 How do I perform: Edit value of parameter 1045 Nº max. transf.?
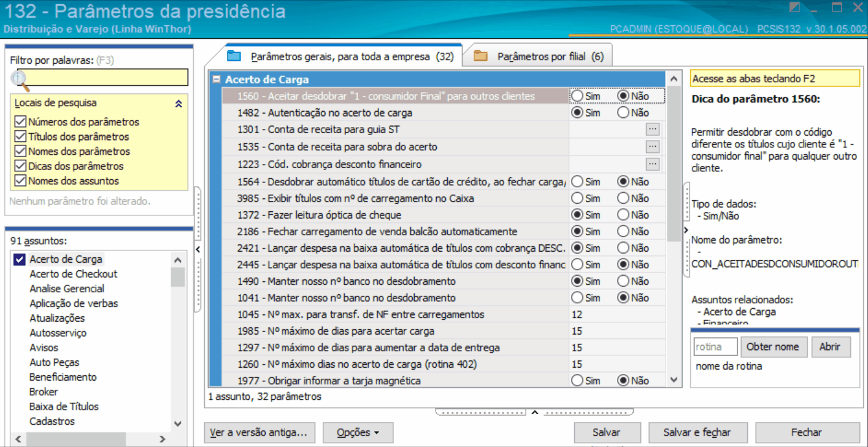point(616,314)
